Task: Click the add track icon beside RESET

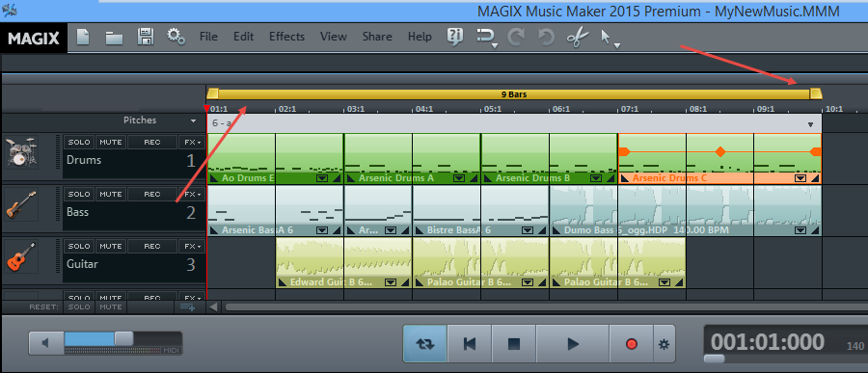Action: pyautogui.click(x=187, y=306)
